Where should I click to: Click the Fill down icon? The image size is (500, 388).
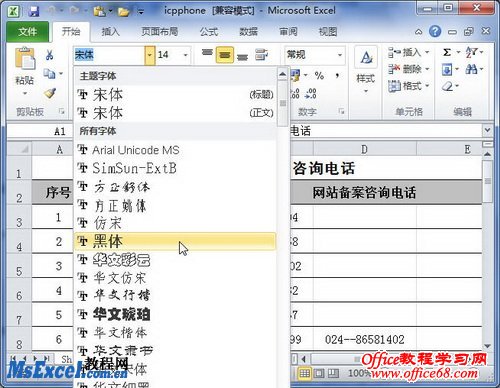point(447,69)
